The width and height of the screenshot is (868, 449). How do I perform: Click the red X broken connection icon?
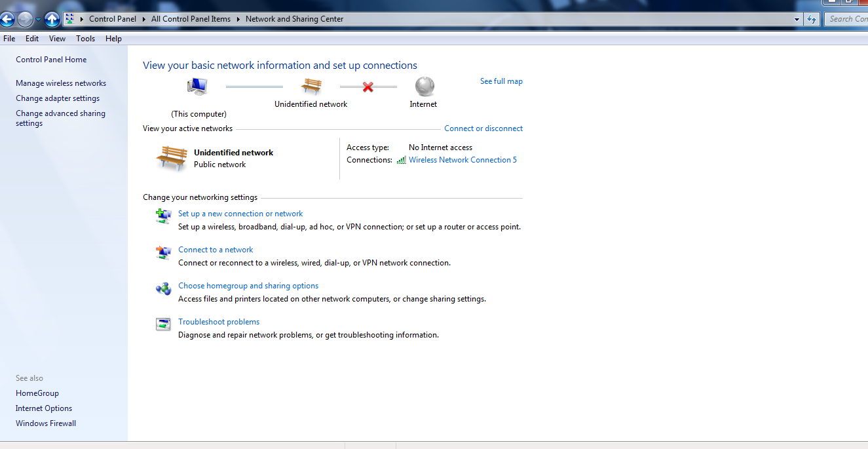coord(368,87)
